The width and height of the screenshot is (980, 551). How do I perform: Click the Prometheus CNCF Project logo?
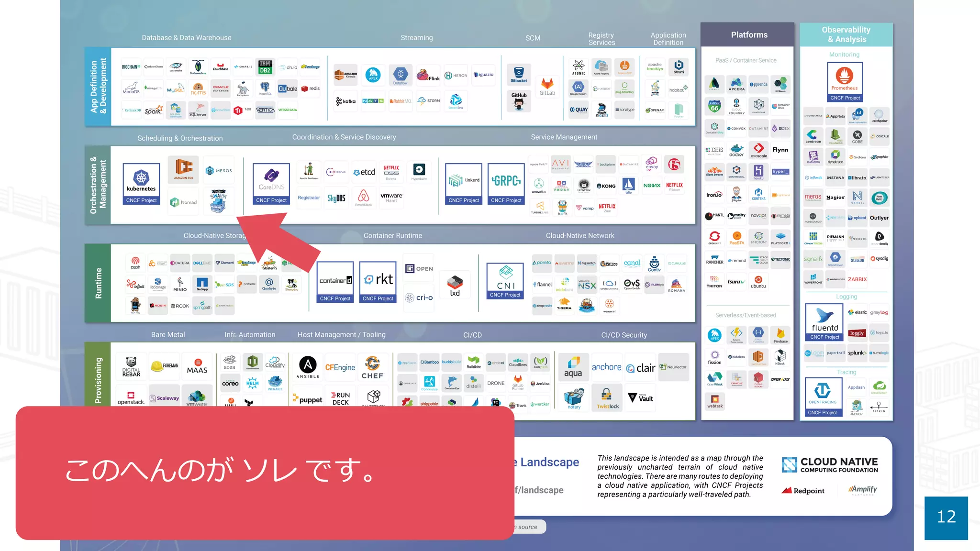[845, 82]
